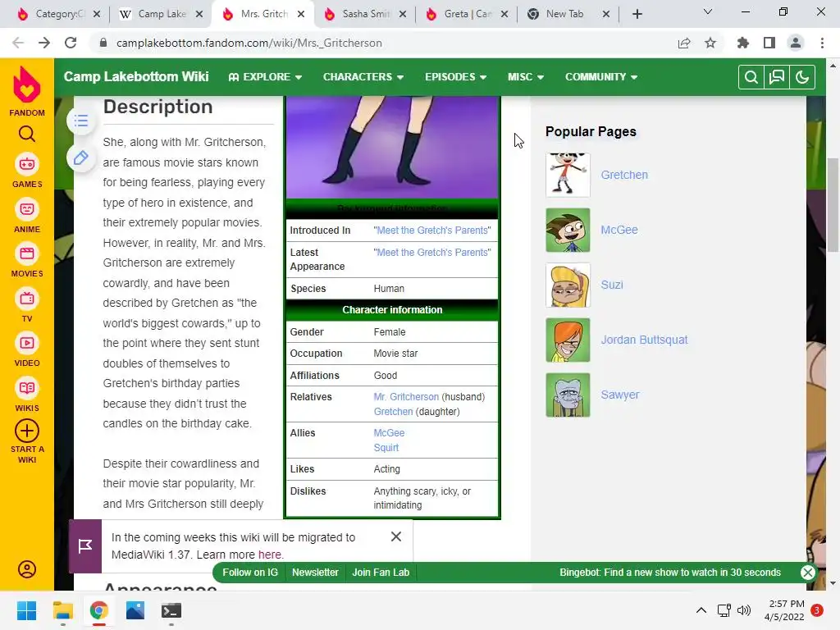Click the Sawyer thumbnail image
The height and width of the screenshot is (630, 840).
coord(568,395)
